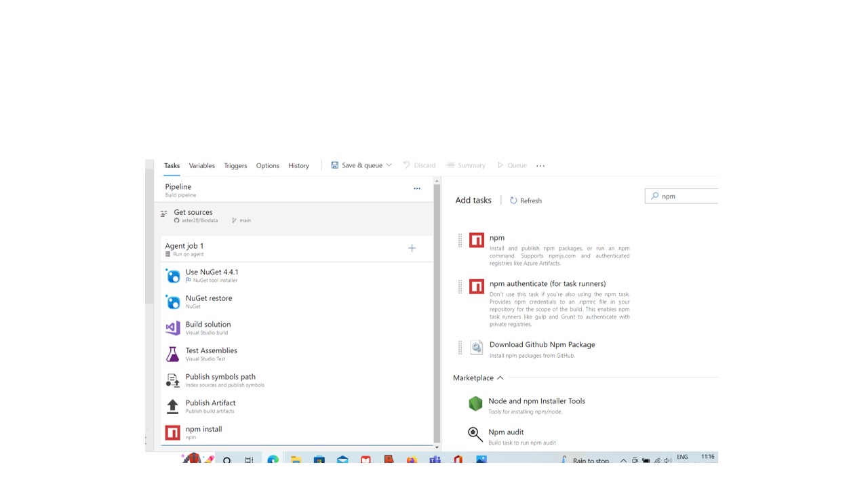Viewport: 868px width, 488px height.
Task: Click Save & queue button
Action: point(361,165)
